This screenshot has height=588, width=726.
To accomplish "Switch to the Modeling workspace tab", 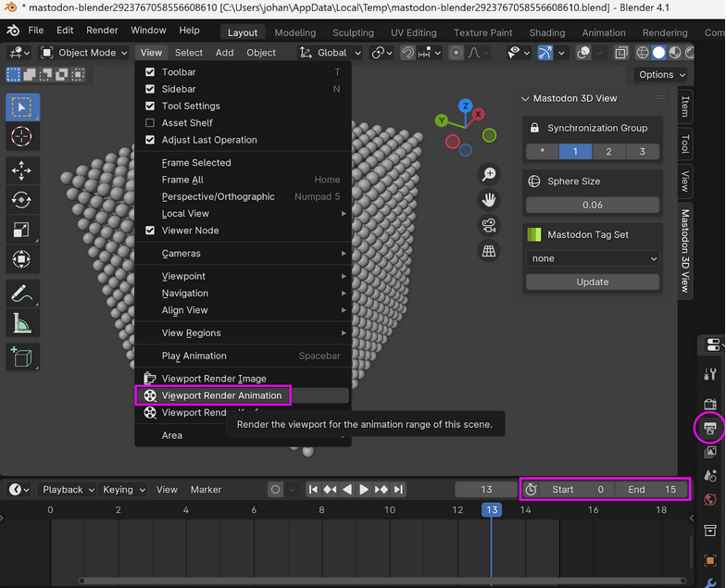I will pyautogui.click(x=294, y=33).
